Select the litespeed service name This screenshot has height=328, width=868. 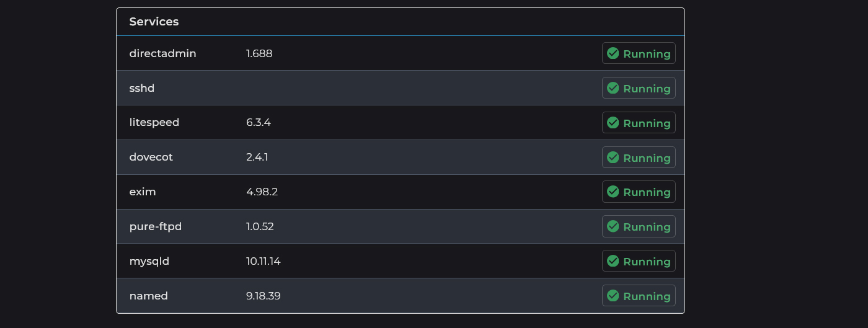[154, 122]
